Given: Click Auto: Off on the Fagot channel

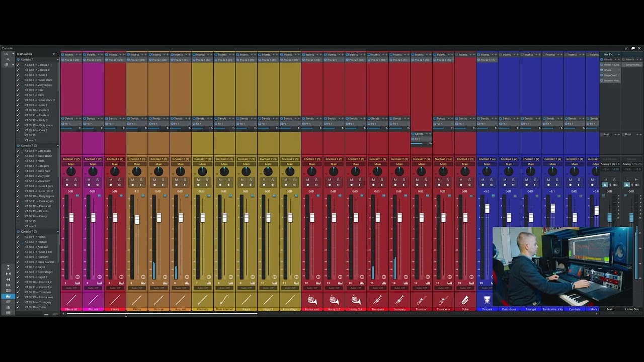Looking at the screenshot, I should coord(246,288).
